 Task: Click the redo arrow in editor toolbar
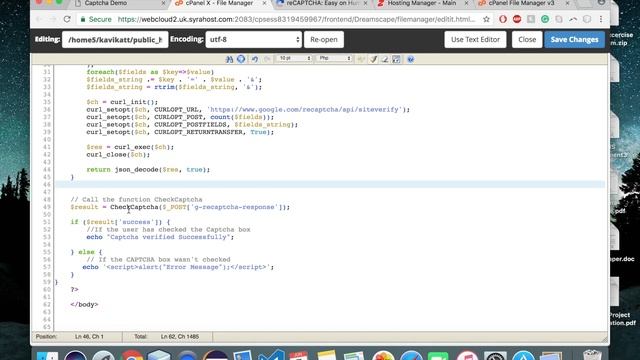click(267, 59)
